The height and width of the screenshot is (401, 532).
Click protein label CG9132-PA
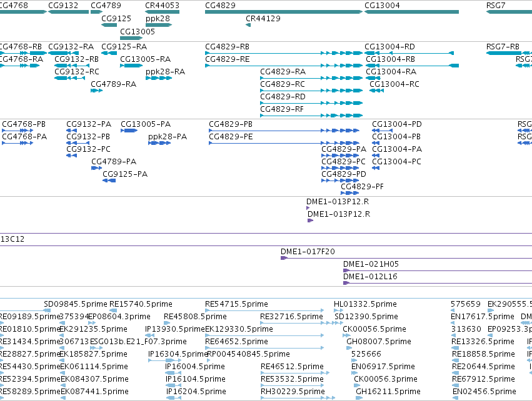point(89,124)
